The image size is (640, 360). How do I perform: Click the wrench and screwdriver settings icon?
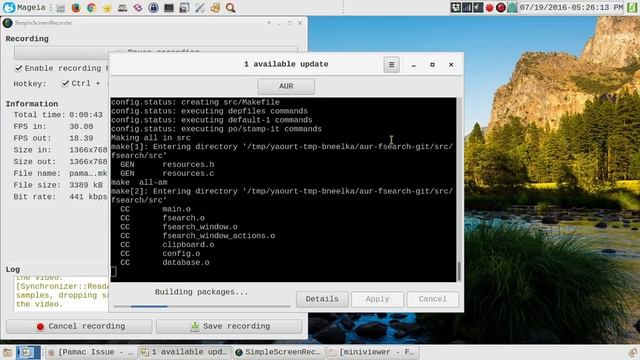pyautogui.click(x=200, y=8)
